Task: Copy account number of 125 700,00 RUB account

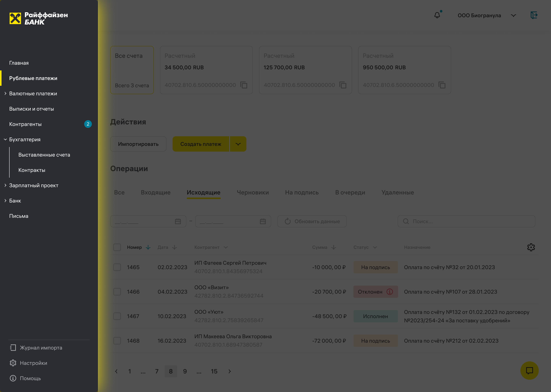Action: (343, 85)
